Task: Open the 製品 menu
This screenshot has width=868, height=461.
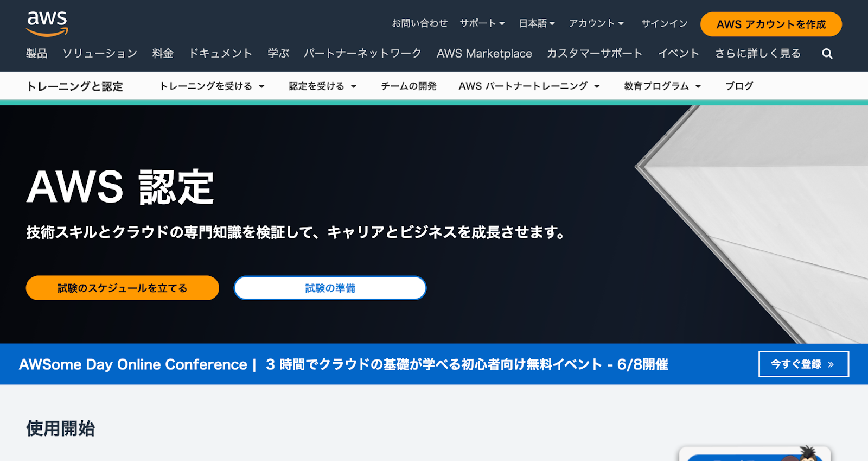Action: pos(37,53)
